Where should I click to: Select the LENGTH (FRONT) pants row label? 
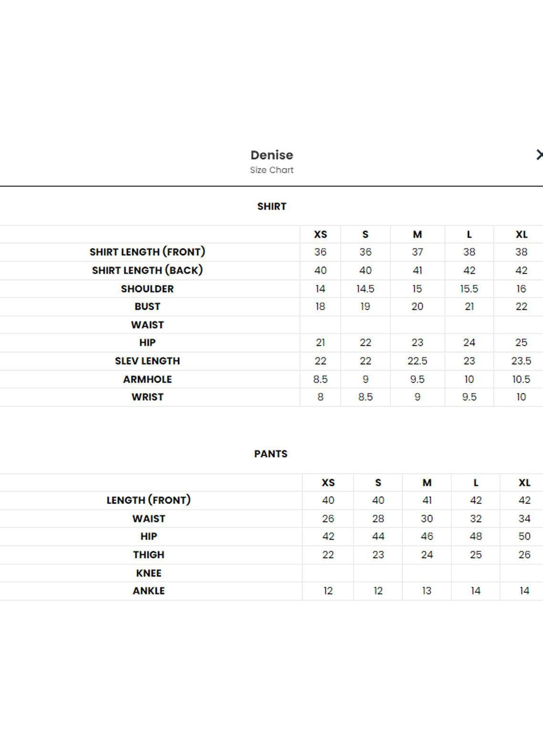[148, 500]
